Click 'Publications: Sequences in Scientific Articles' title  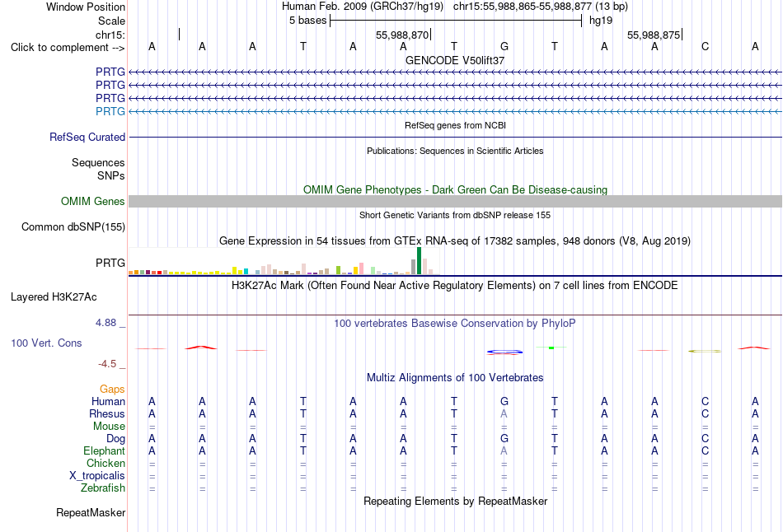tap(455, 151)
